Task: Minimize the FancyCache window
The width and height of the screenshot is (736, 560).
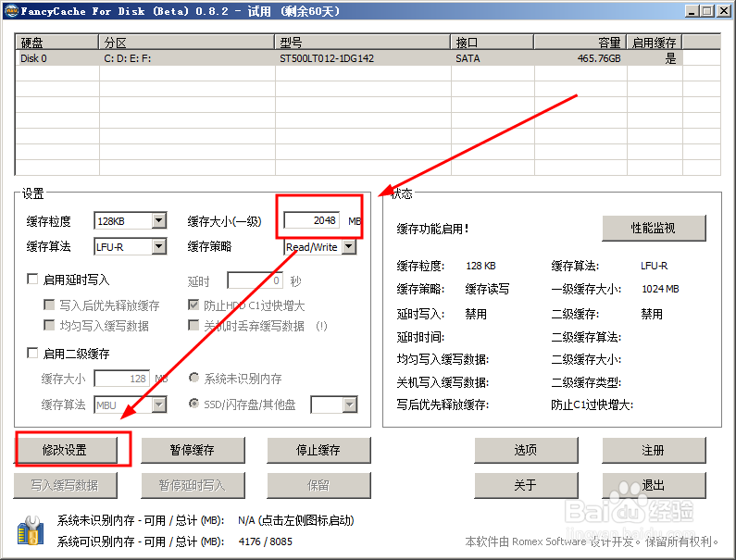Action: coord(691,11)
